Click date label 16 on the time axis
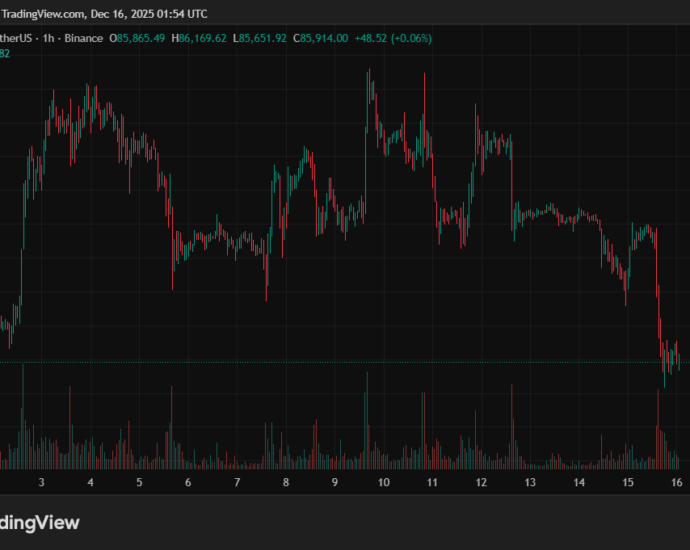 [676, 483]
